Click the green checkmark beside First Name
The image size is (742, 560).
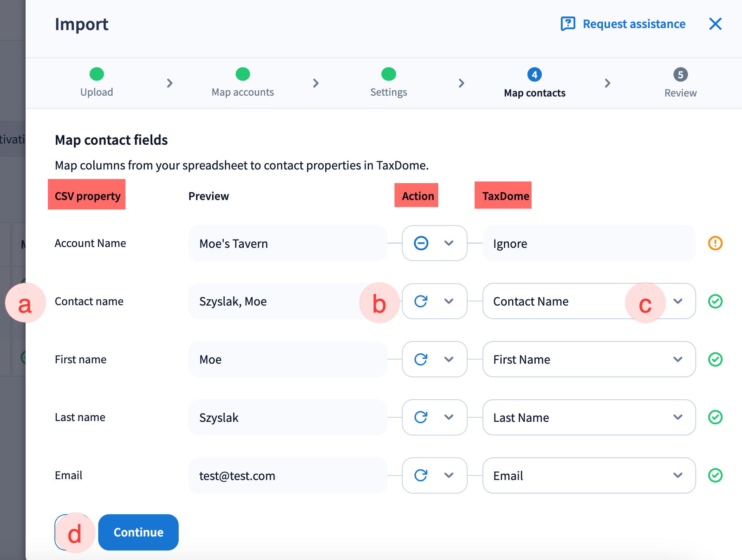tap(715, 360)
